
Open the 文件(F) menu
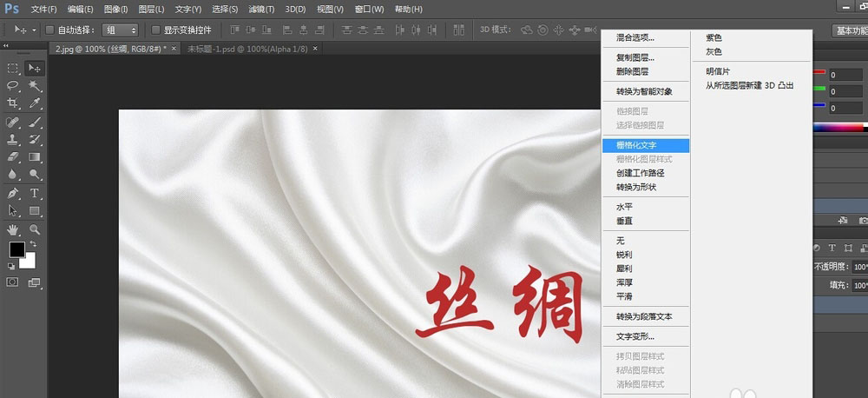click(x=43, y=10)
